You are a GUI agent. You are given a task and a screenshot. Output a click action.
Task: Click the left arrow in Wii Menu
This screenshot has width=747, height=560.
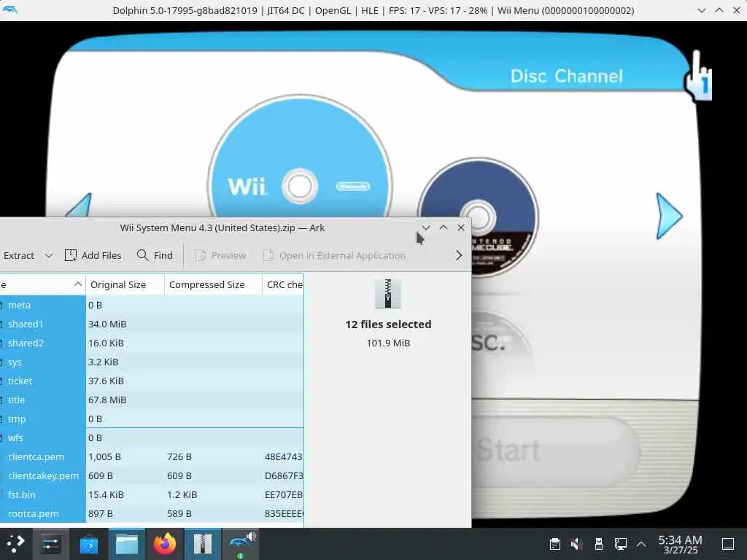pos(79,205)
